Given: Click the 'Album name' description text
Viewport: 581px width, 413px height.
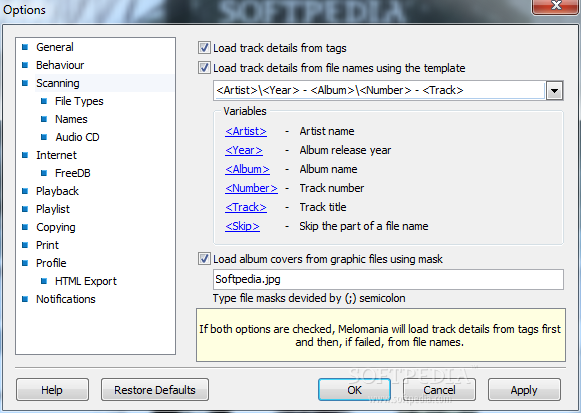Looking at the screenshot, I should (328, 169).
